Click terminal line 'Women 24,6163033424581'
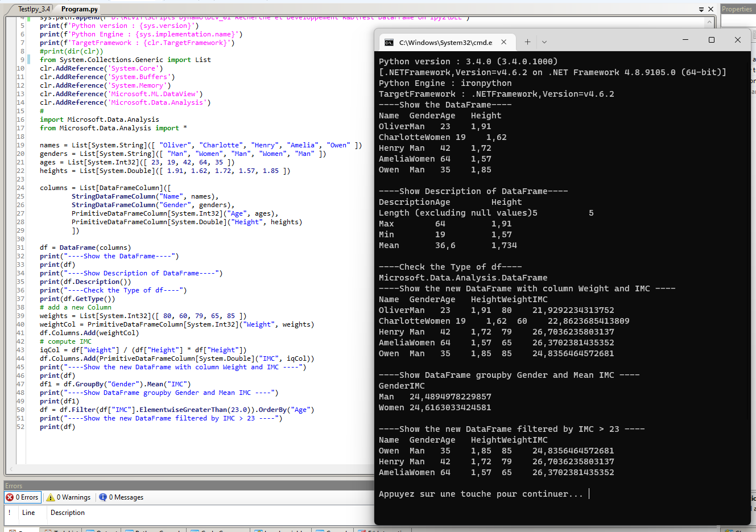The width and height of the screenshot is (756, 532). pos(435,407)
